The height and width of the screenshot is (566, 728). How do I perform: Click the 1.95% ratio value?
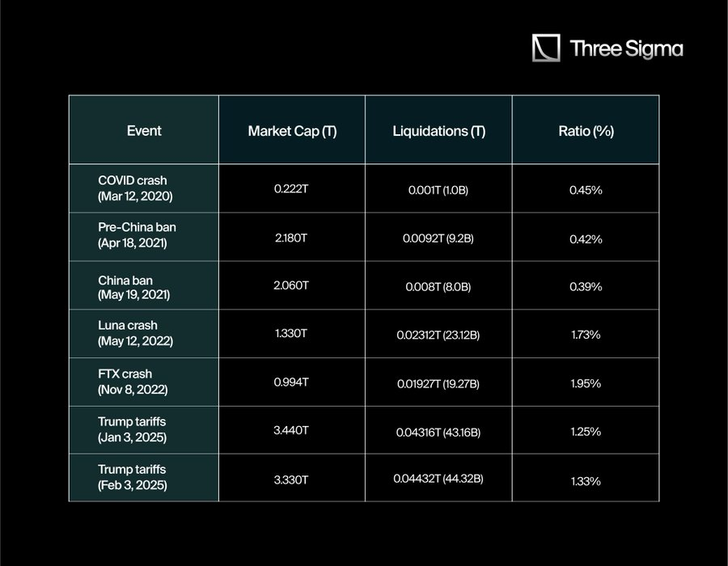[586, 383]
